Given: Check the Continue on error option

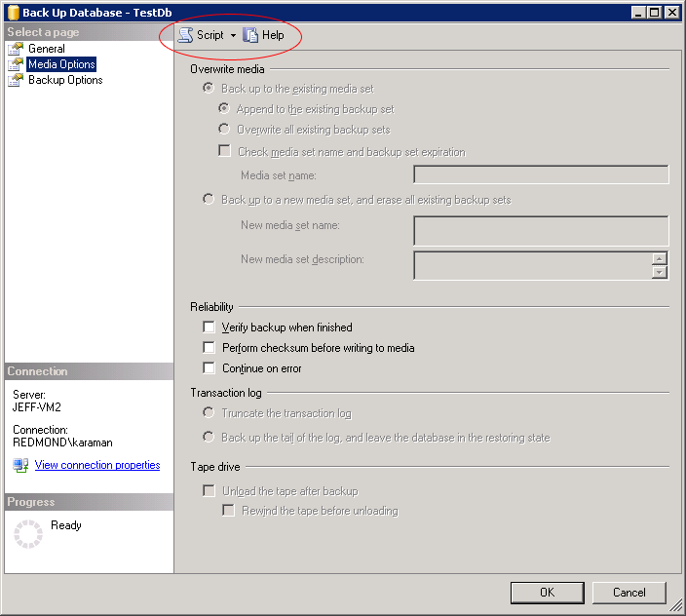Looking at the screenshot, I should (x=209, y=368).
